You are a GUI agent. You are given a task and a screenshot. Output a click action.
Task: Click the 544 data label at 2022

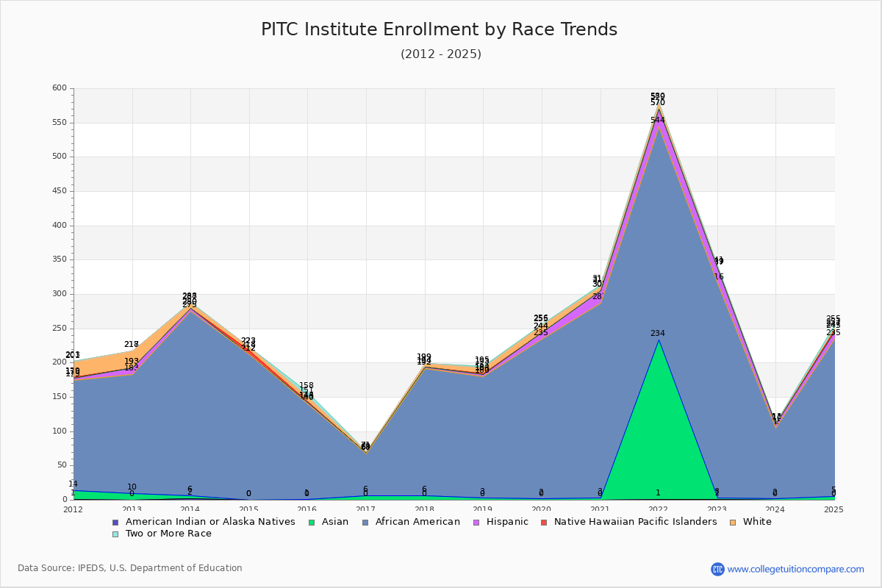pos(658,120)
